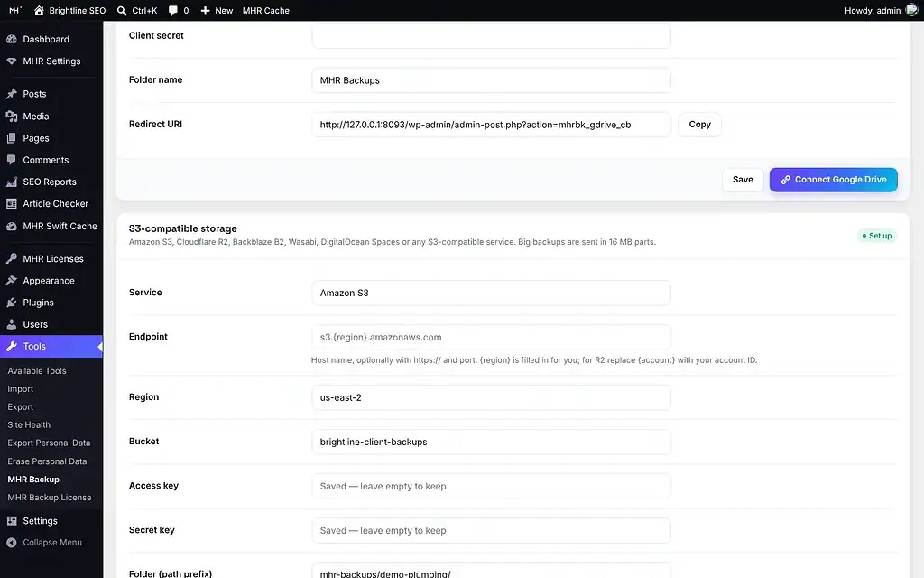Click the Folder path prefix field
The width and height of the screenshot is (924, 578).
click(491, 571)
